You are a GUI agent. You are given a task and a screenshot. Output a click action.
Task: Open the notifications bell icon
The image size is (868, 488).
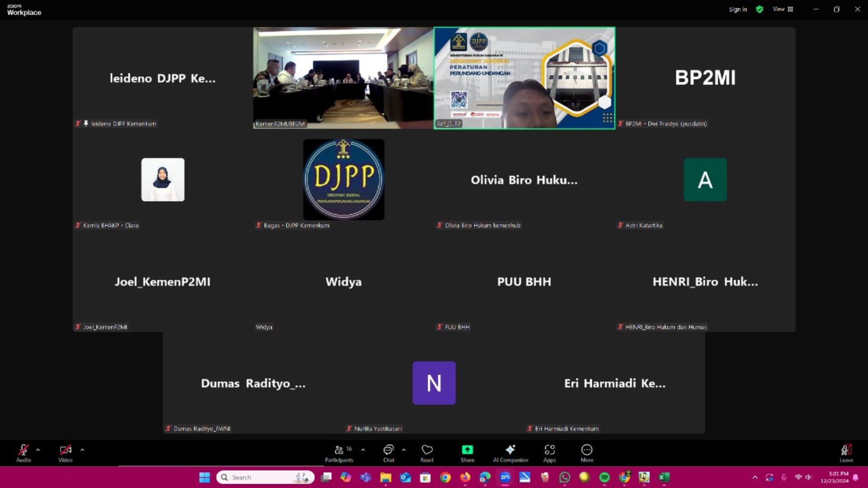click(855, 477)
